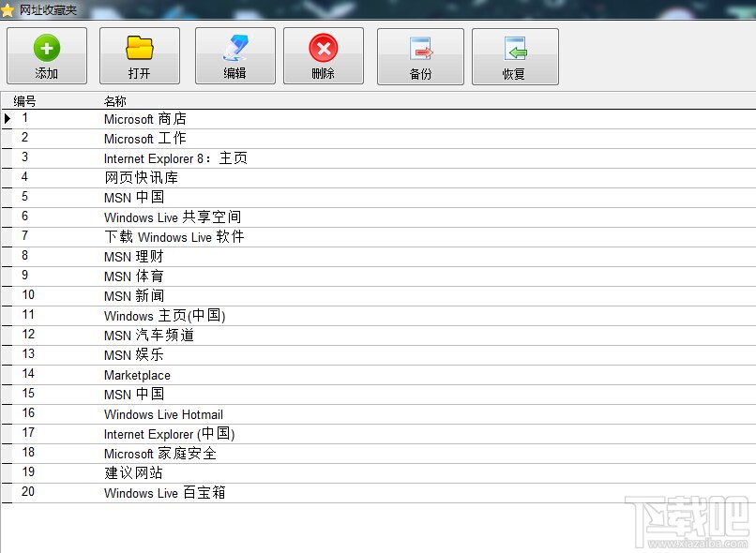The width and height of the screenshot is (756, 553).
Task: Click number 3 in the 编号 column
Action: click(25, 157)
